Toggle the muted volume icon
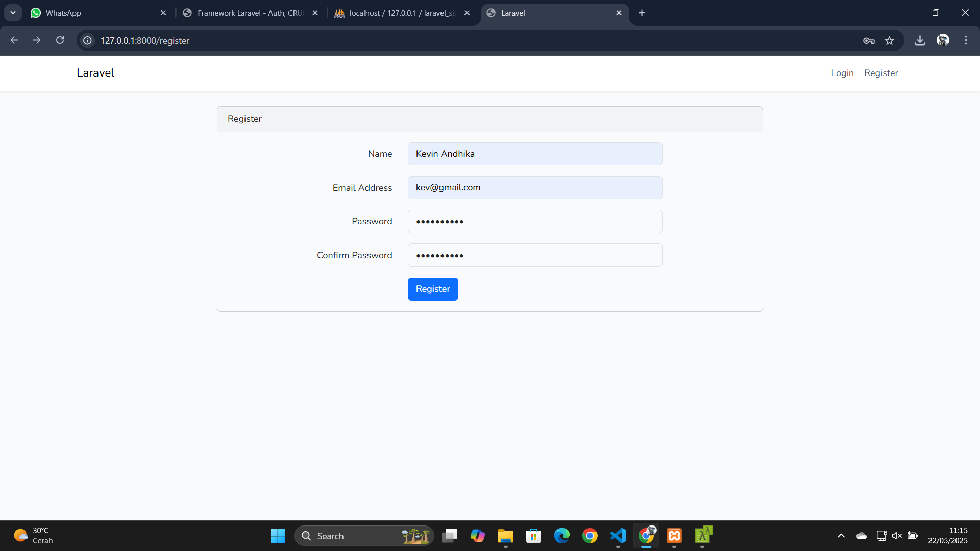Image resolution: width=980 pixels, height=551 pixels. (897, 536)
